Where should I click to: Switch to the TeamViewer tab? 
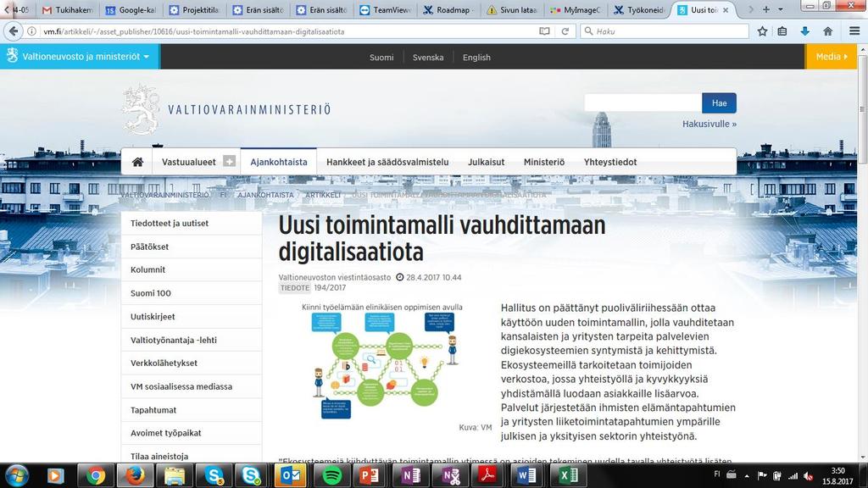[386, 9]
